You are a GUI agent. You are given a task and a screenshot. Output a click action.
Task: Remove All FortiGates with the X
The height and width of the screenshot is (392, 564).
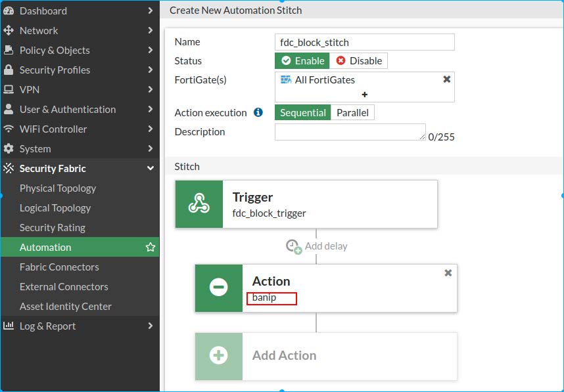click(447, 79)
